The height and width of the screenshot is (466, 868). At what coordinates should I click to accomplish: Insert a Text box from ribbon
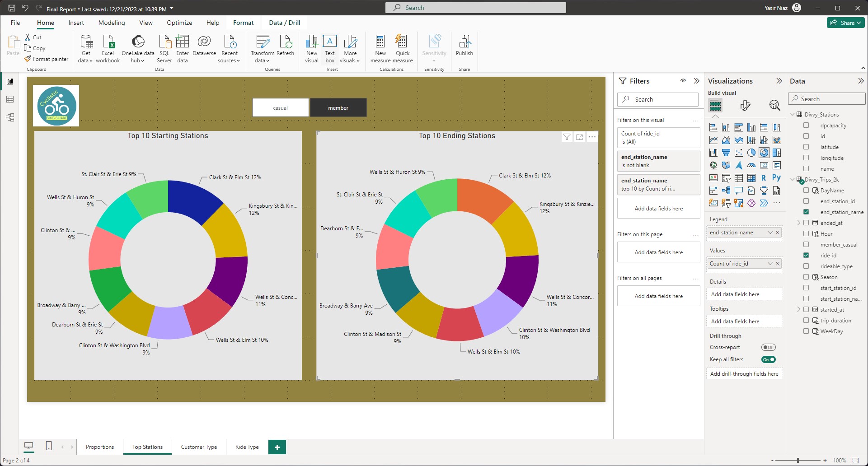pyautogui.click(x=330, y=49)
